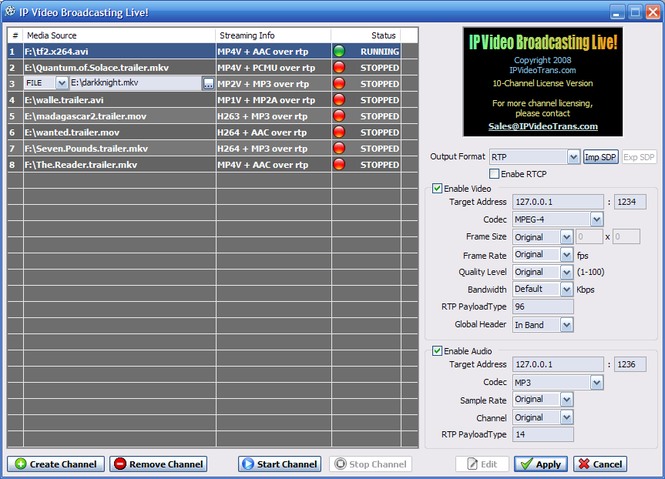
Task: Open the file browse button beside E:\darkknight.mkv
Action: 208,84
